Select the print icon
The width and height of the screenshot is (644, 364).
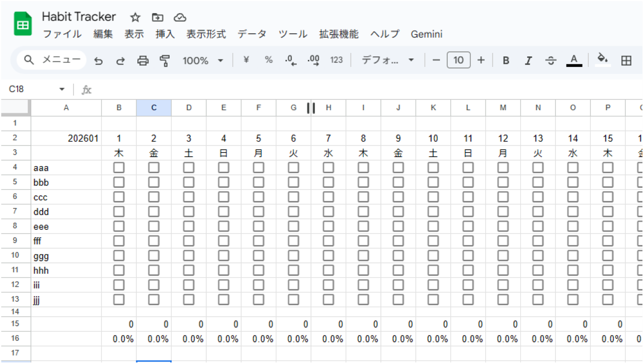(x=143, y=60)
